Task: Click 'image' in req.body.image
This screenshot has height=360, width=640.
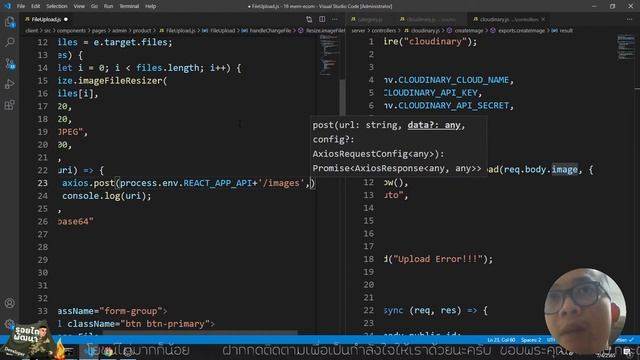Action: tap(564, 169)
